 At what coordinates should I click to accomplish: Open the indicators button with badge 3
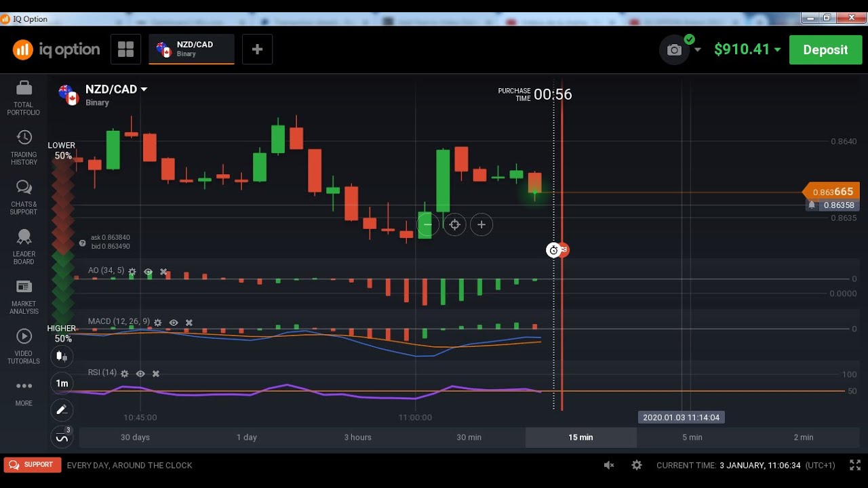pos(62,437)
